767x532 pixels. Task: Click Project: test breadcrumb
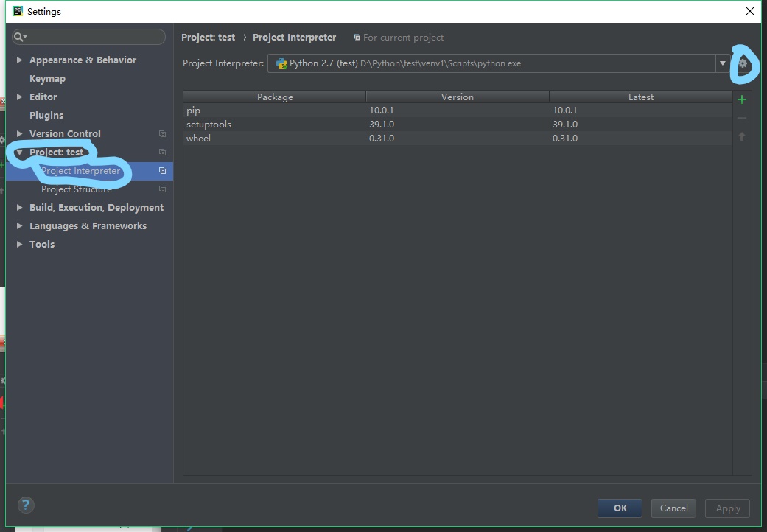pyautogui.click(x=208, y=37)
